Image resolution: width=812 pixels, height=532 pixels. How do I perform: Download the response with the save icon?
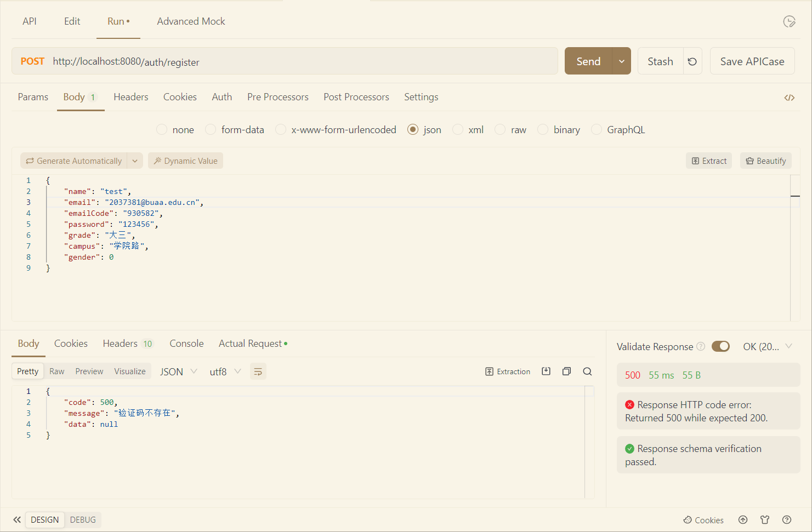[x=546, y=371]
